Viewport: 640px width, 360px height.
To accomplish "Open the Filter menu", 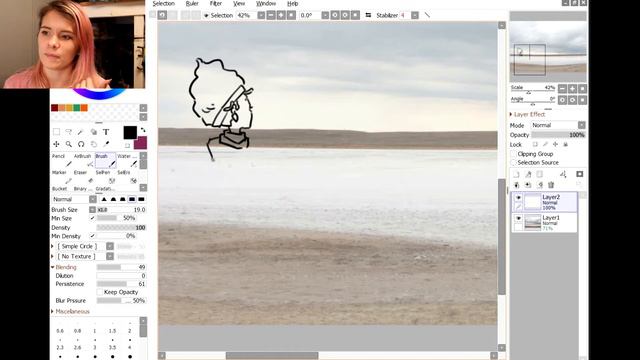I will [216, 3].
